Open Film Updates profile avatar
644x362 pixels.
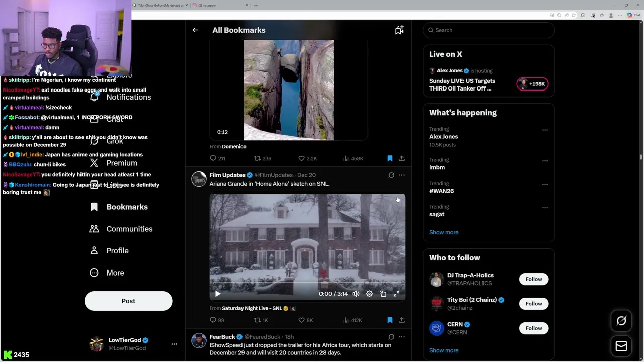(x=199, y=179)
